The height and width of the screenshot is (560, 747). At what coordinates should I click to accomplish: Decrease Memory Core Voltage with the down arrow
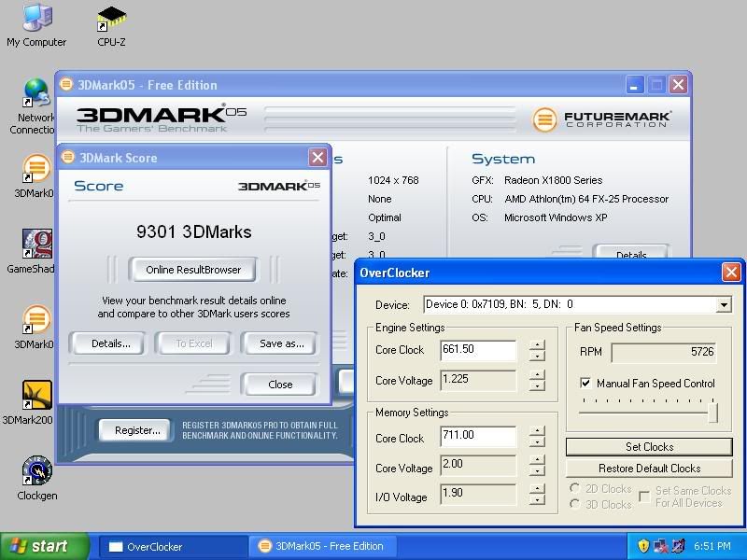[537, 470]
